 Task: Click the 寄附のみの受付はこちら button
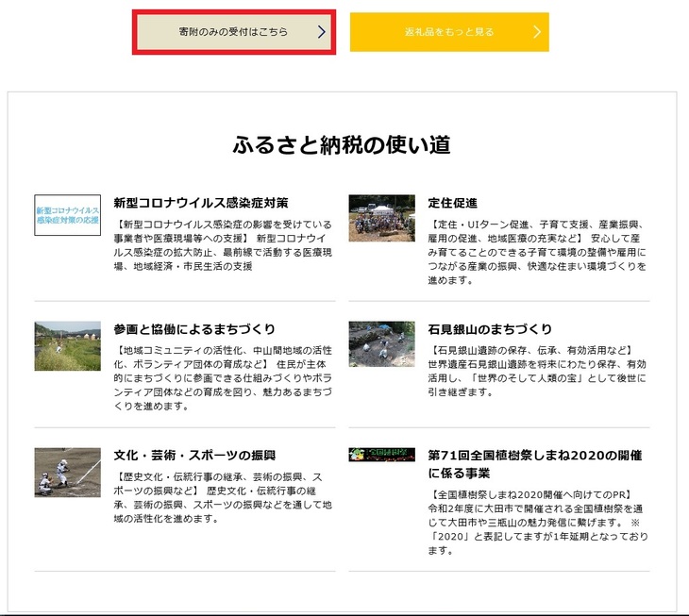(233, 32)
